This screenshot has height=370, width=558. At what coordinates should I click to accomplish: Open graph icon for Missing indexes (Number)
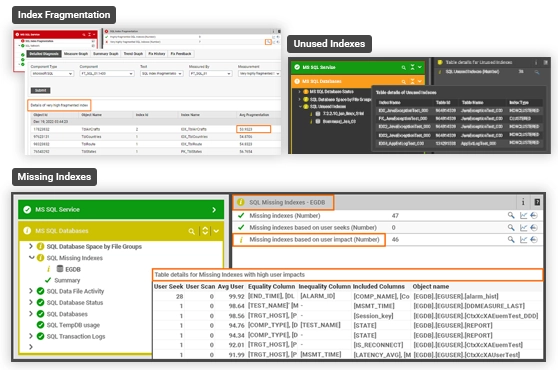(523, 215)
